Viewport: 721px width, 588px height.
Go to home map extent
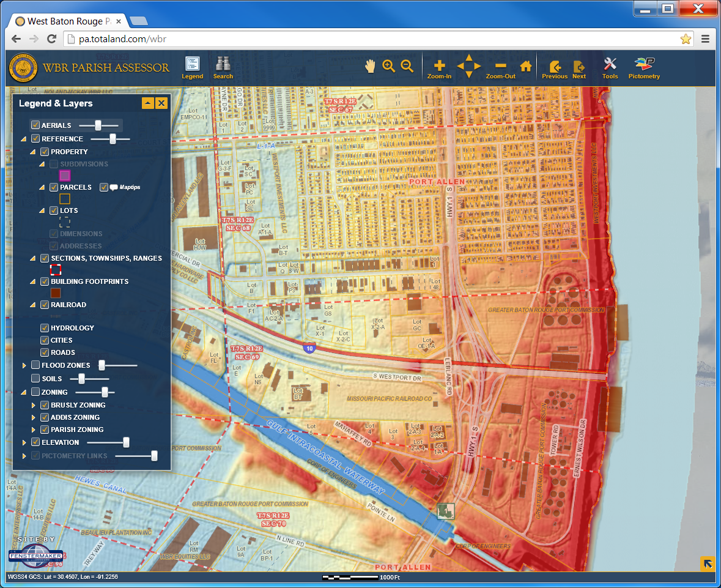click(525, 66)
